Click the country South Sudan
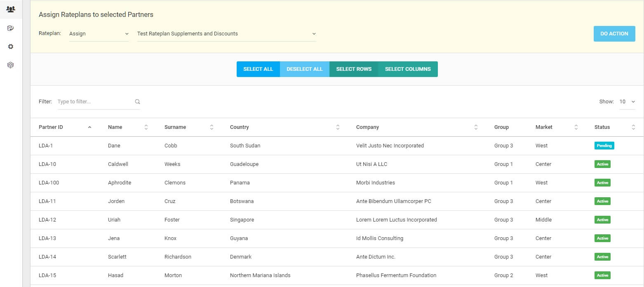Image resolution: width=644 pixels, height=287 pixels. [245, 146]
